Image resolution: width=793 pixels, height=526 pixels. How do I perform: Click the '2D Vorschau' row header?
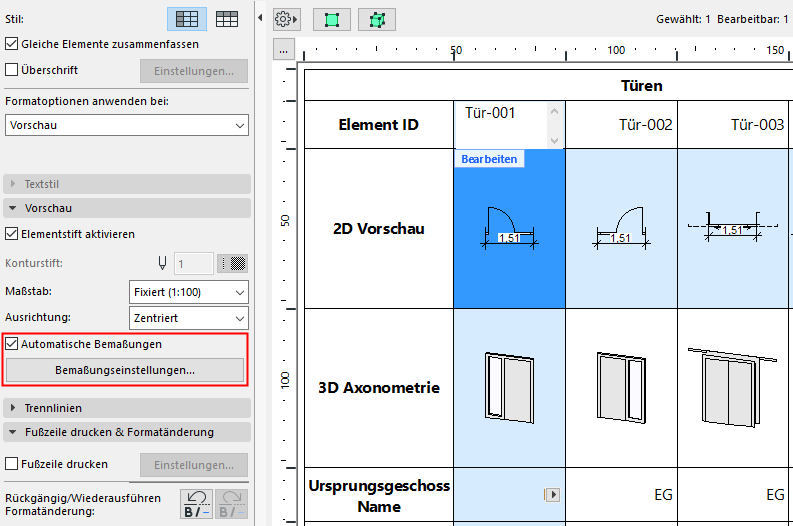(379, 229)
